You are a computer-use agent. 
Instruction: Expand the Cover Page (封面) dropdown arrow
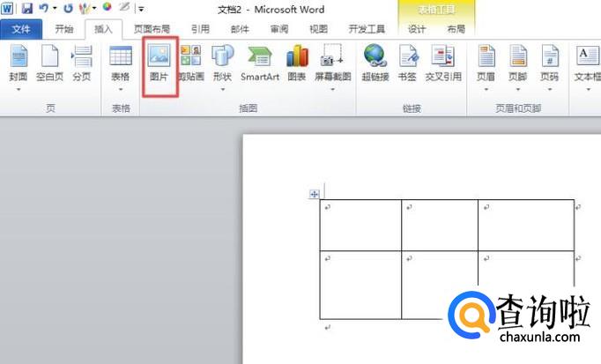click(x=18, y=90)
